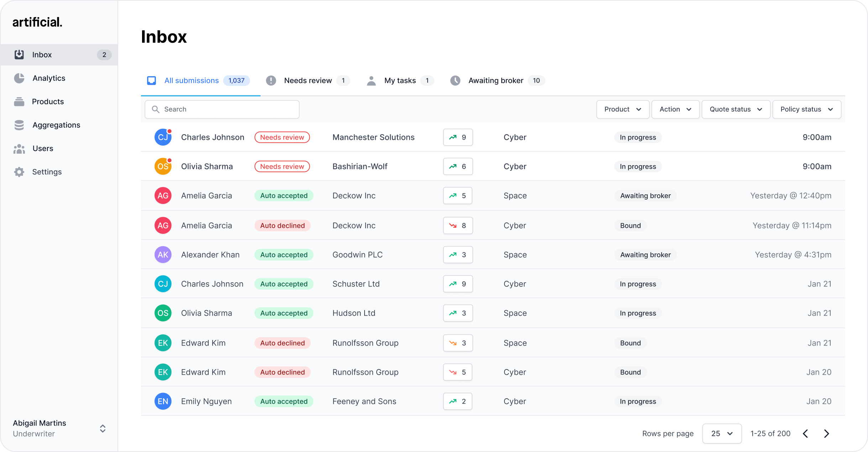Go to previous page arrow
This screenshot has height=452, width=868.
click(806, 433)
